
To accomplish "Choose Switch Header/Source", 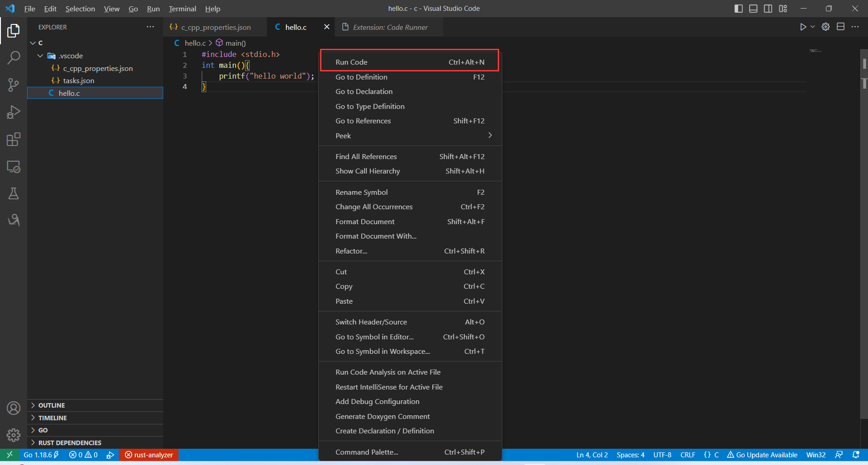I will [410, 322].
